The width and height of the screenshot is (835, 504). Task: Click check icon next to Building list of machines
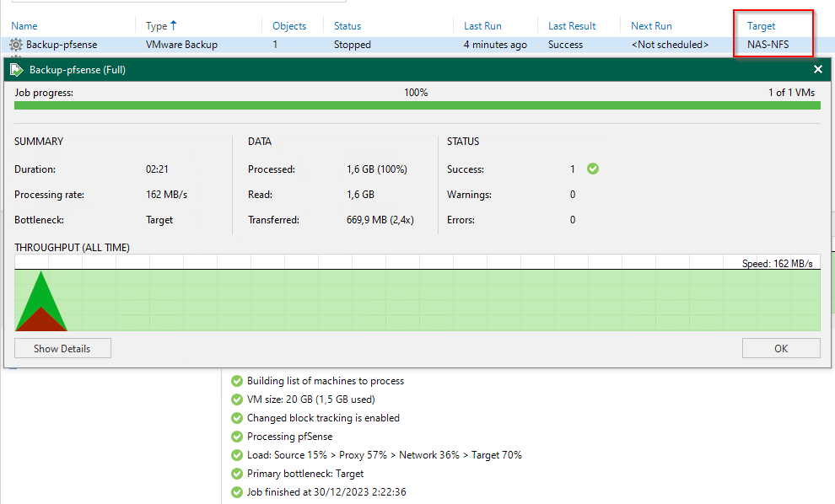(236, 381)
